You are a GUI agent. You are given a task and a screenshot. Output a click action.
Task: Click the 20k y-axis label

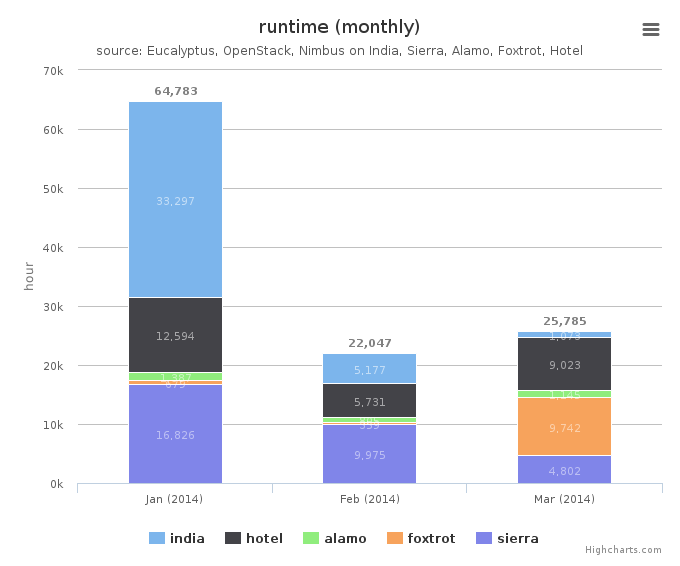click(x=53, y=366)
